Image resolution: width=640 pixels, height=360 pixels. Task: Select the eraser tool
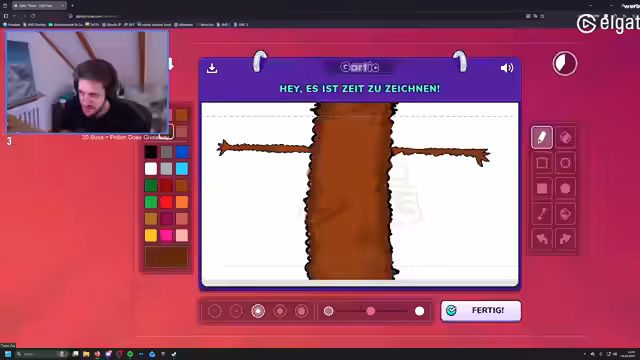point(565,138)
